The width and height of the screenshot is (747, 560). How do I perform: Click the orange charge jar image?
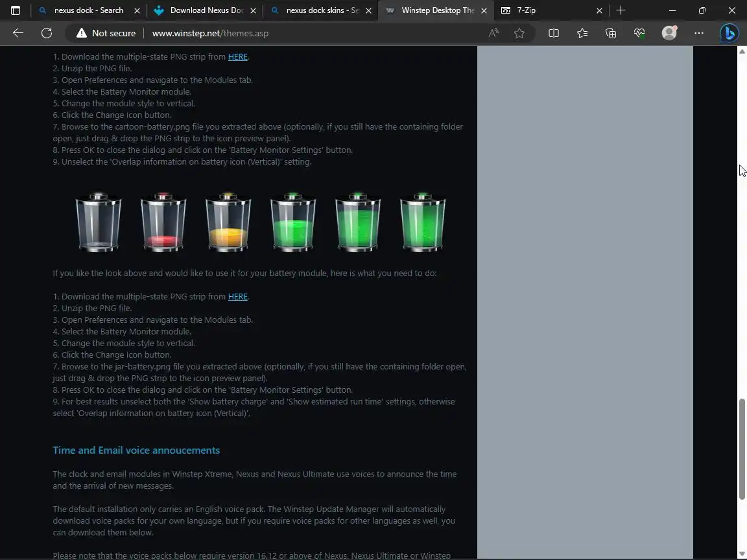tap(228, 222)
